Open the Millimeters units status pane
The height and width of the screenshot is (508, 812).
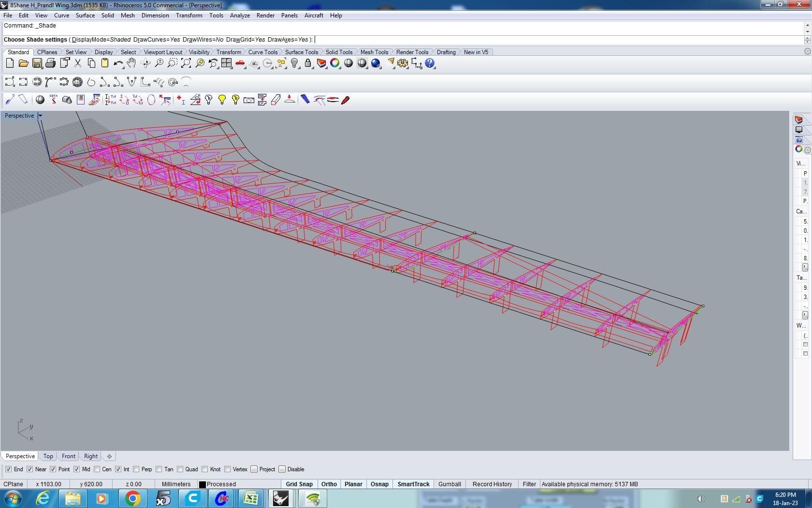[x=176, y=484]
